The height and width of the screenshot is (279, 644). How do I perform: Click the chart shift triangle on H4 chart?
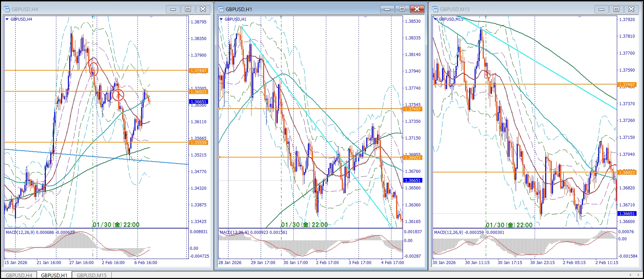coord(151,17)
